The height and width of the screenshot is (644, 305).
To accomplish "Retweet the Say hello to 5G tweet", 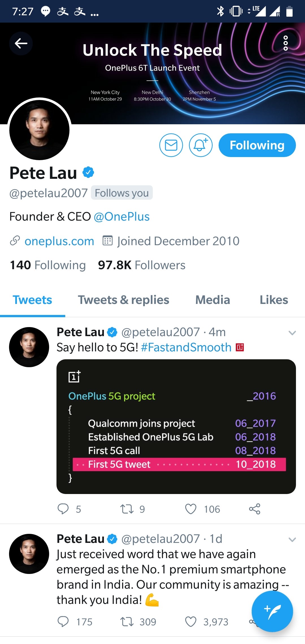I will tap(127, 509).
